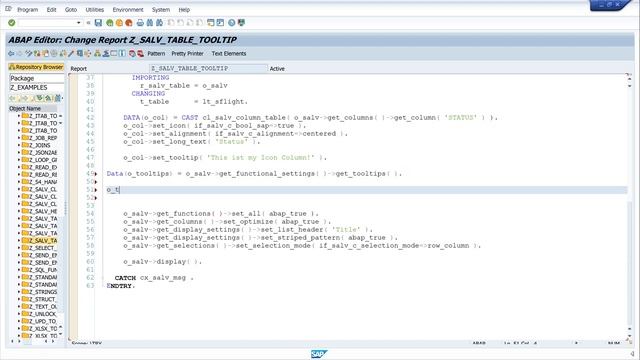The width and height of the screenshot is (640, 360).
Task: Open the Package object type dropdown
Action: (37, 78)
